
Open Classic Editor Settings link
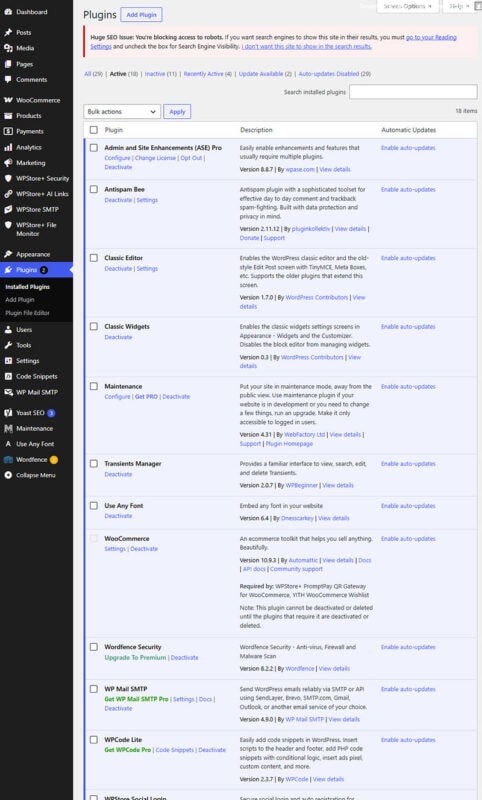(x=147, y=268)
